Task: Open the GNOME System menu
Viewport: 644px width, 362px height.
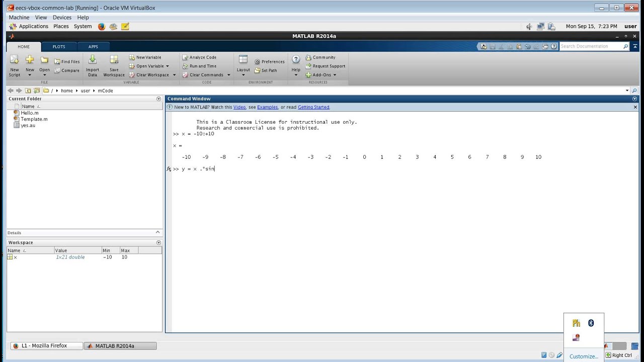Action: click(x=83, y=26)
